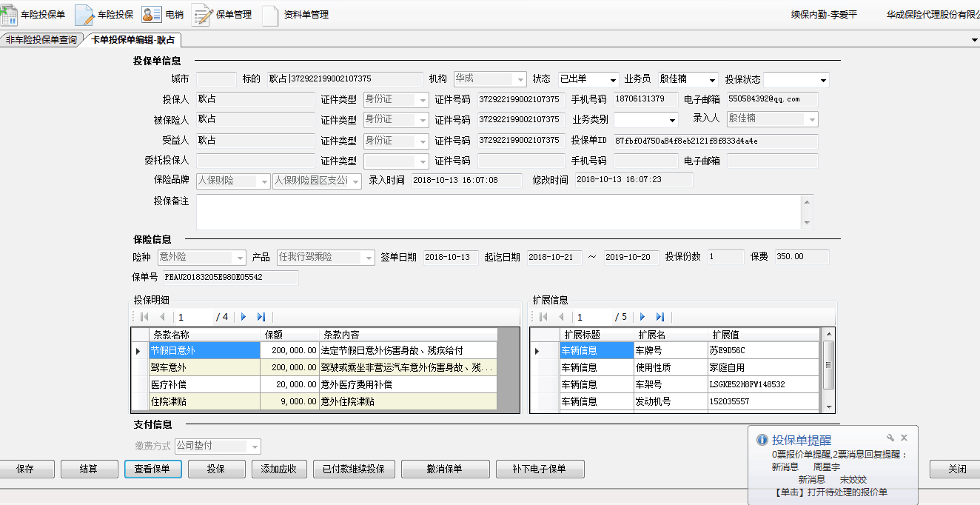980x505 pixels.
Task: Open the 业务员 dropdown list
Action: click(x=712, y=80)
